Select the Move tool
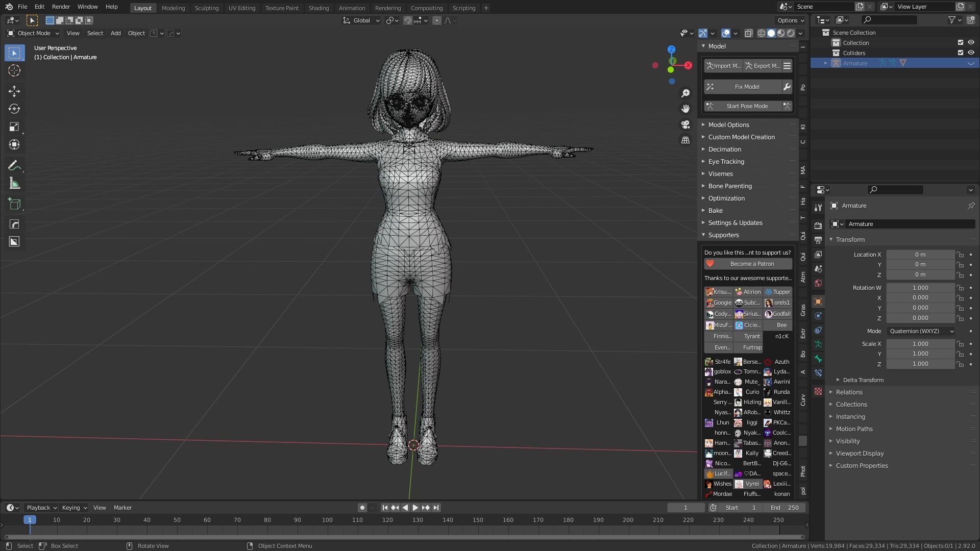980x551 pixels. pos(14,91)
